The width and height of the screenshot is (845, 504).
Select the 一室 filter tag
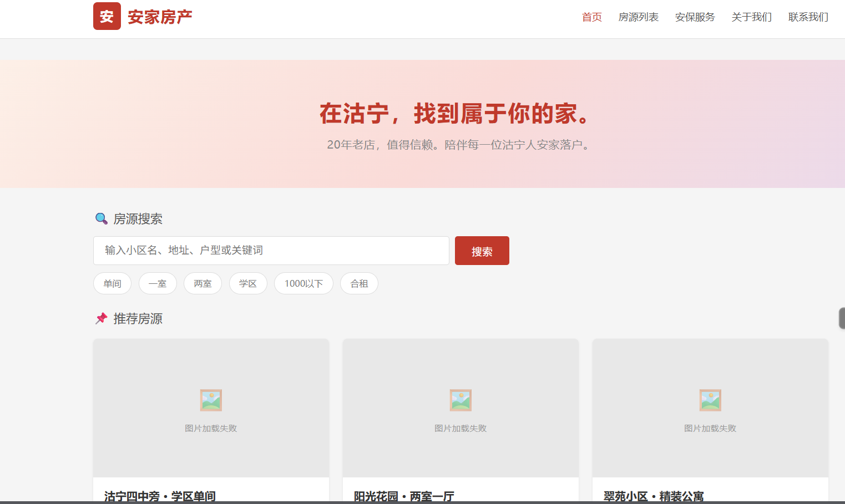coord(158,283)
